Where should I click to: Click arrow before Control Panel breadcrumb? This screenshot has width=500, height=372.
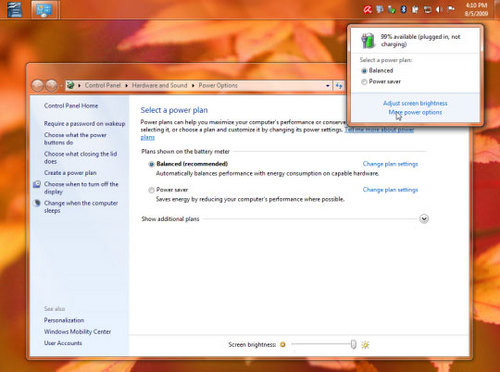[79, 86]
